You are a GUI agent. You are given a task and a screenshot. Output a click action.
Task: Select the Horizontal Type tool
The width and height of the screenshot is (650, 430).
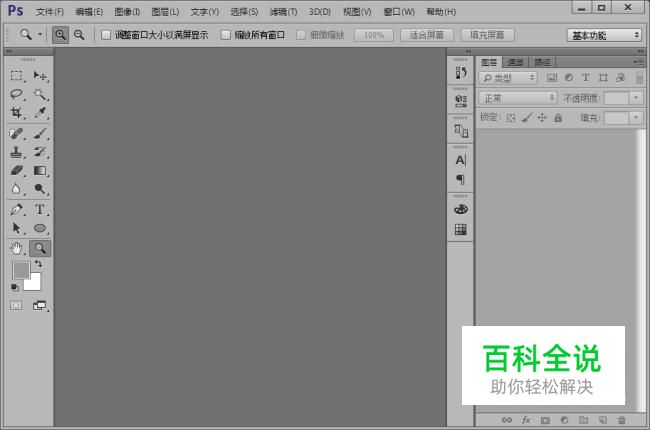(40, 209)
